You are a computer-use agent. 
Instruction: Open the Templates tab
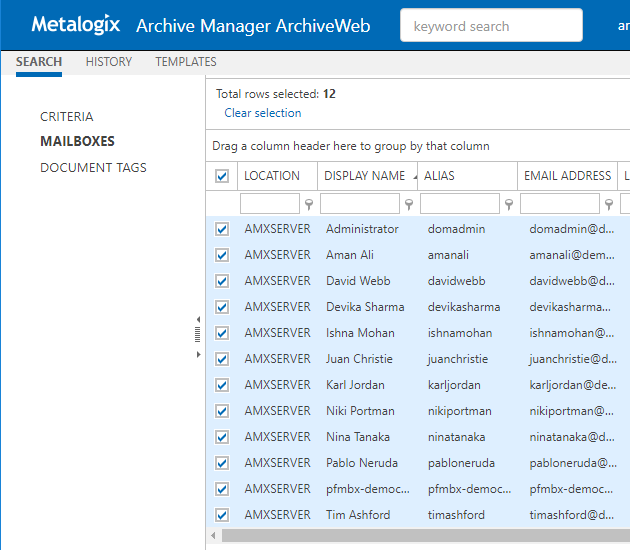pos(186,62)
